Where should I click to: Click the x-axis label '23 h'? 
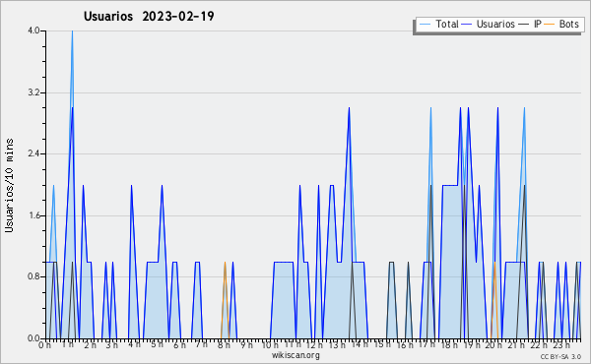pos(561,345)
